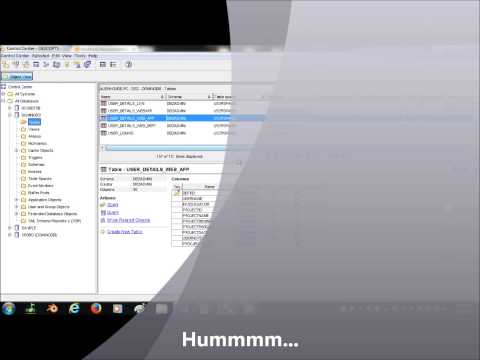Open the Windows Start button

pyautogui.click(x=9, y=309)
